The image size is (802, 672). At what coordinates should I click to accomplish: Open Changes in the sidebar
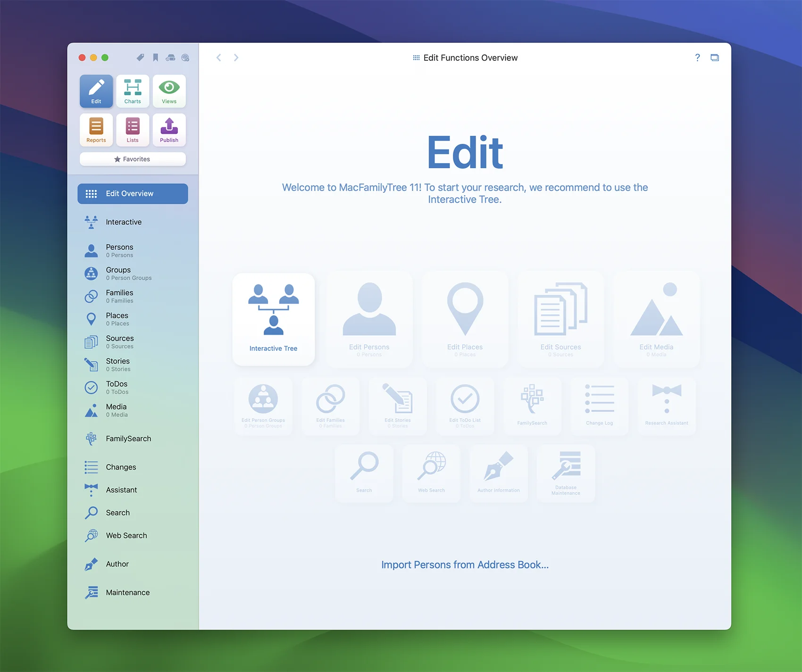pyautogui.click(x=133, y=467)
